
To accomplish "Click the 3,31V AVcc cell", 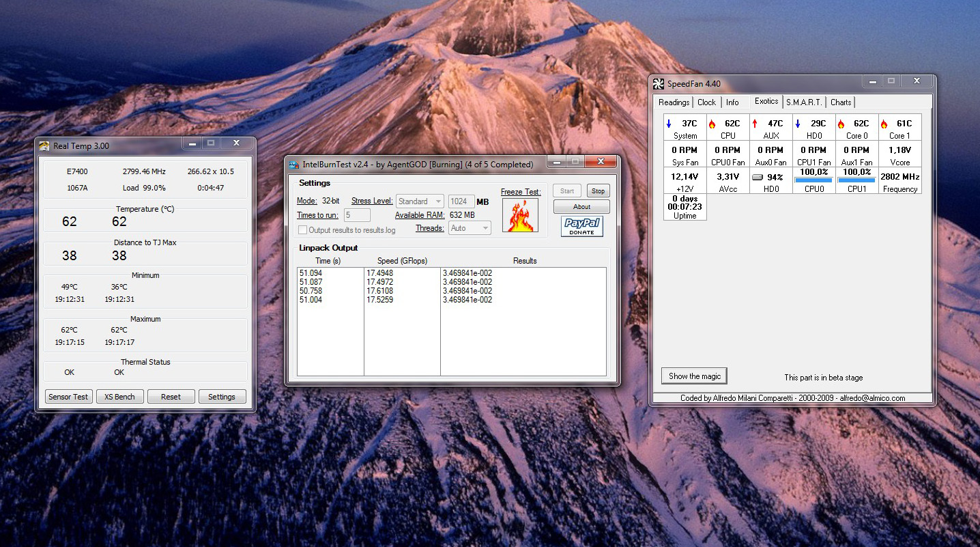I will click(727, 181).
